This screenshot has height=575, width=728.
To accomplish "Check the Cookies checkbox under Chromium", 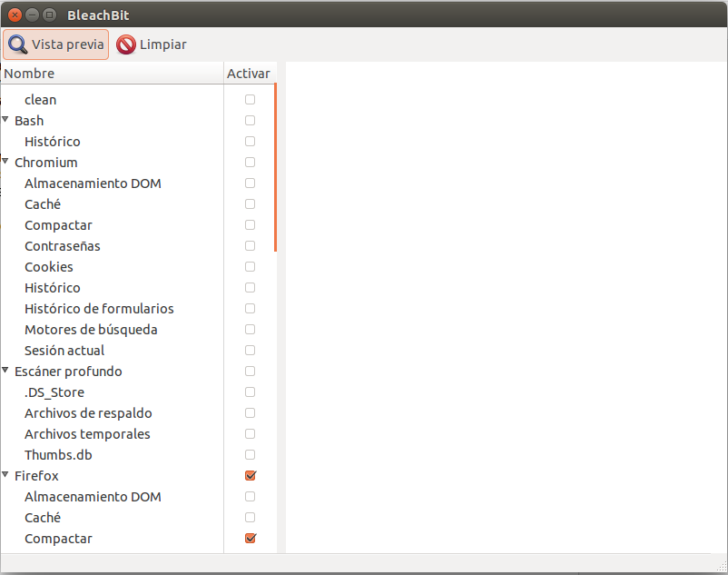I will 250,266.
